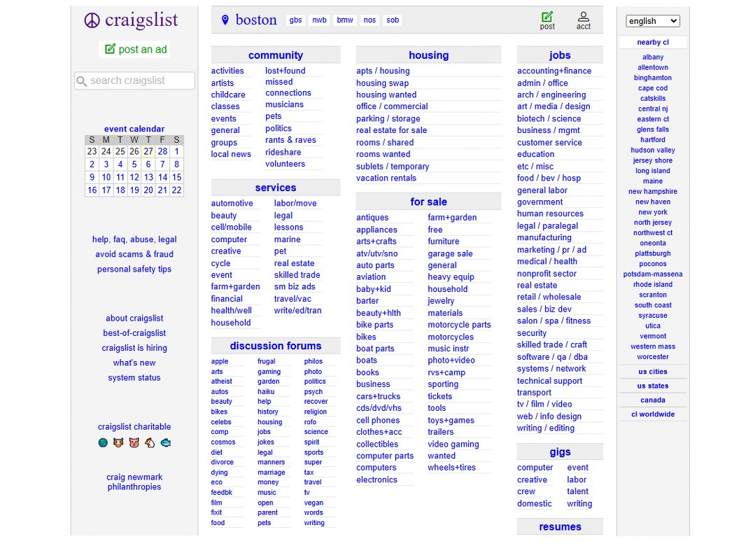Open the furniture for sale link
Viewport: 739px width, 560px height.
coord(443,241)
